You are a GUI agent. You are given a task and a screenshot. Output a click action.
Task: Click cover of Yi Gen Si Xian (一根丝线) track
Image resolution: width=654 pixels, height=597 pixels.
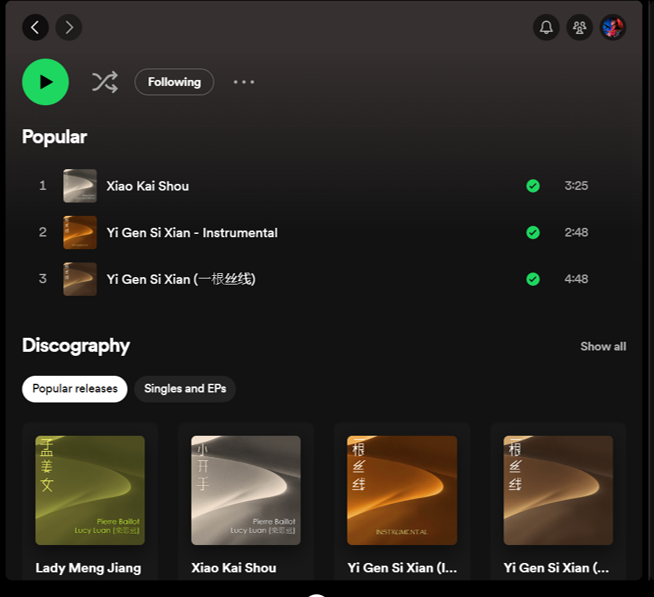click(x=80, y=279)
